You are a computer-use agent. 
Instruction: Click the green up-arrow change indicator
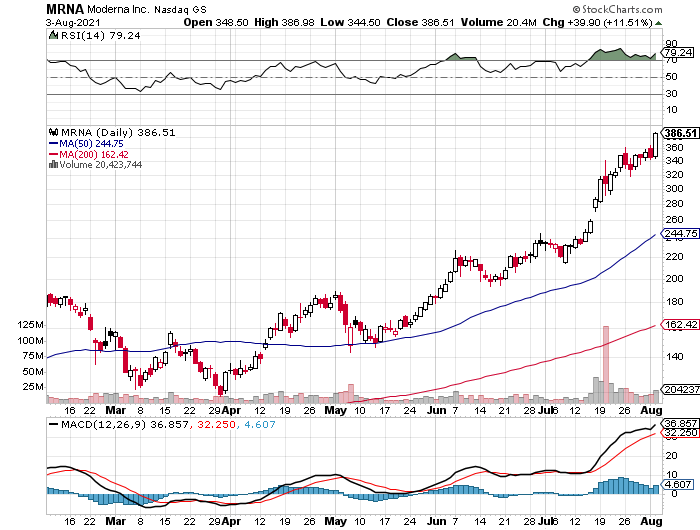pos(658,23)
